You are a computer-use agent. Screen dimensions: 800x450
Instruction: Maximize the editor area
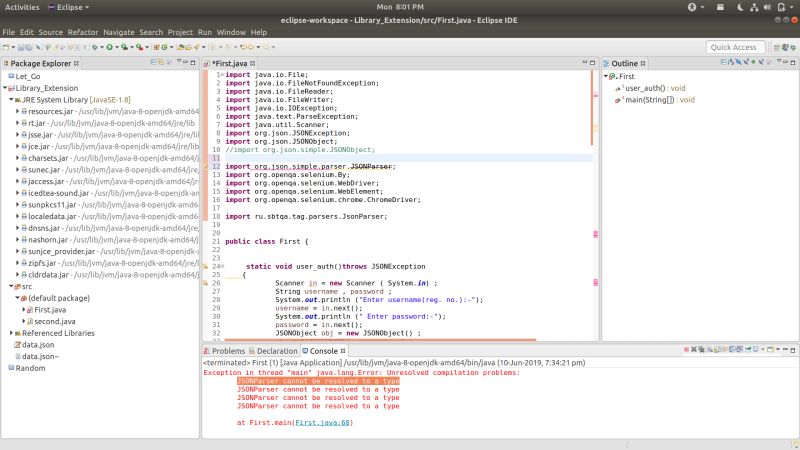[x=592, y=63]
